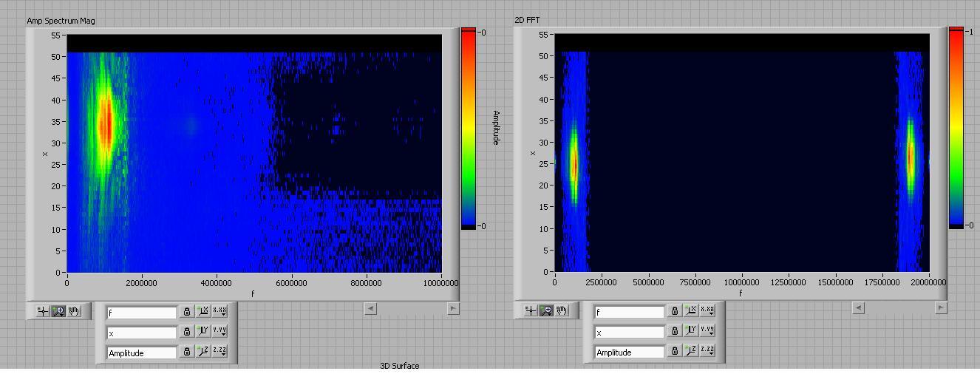Select the zoom tool under Amp Spectrum Mag graph
Viewport: 980px width, 388px height.
(x=58, y=311)
